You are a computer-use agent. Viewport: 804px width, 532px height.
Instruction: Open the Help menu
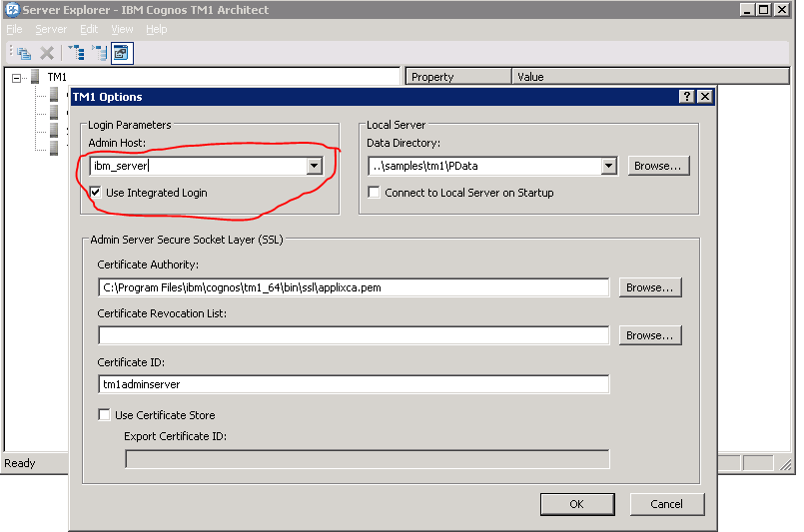pyautogui.click(x=157, y=29)
